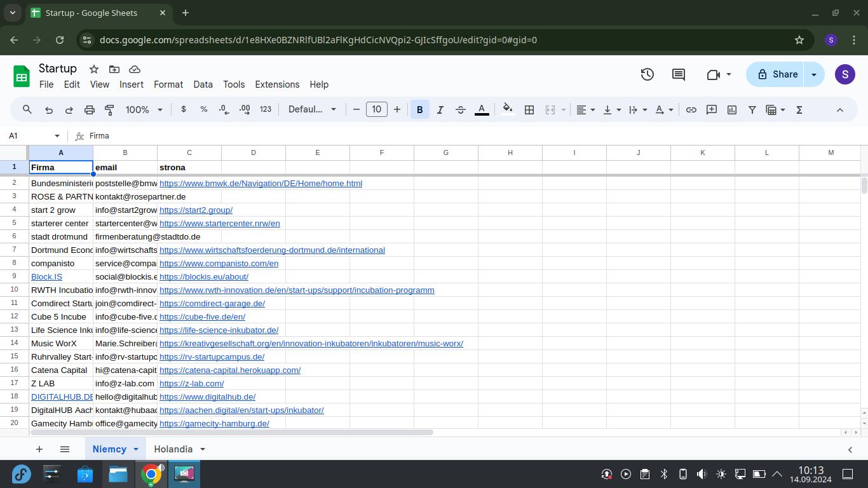Star the Startup document
868x488 pixels.
click(x=94, y=69)
